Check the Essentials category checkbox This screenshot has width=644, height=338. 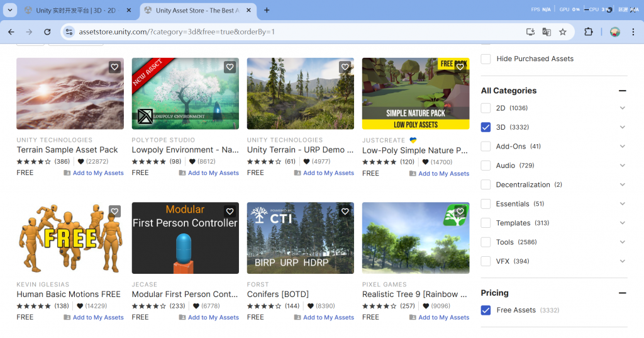coord(486,203)
